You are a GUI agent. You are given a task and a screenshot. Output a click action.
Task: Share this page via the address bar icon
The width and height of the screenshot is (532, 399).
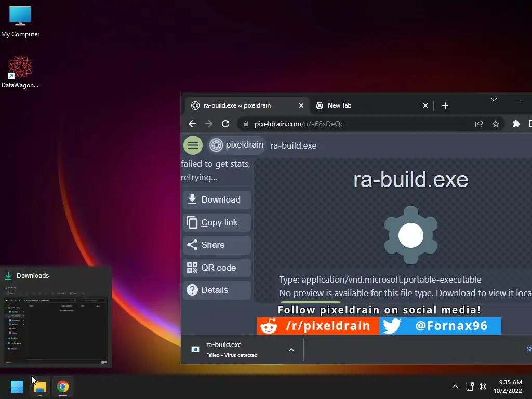[x=478, y=124]
